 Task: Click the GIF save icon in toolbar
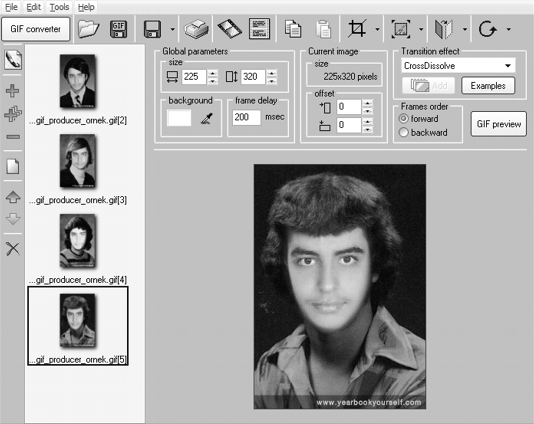(x=118, y=29)
